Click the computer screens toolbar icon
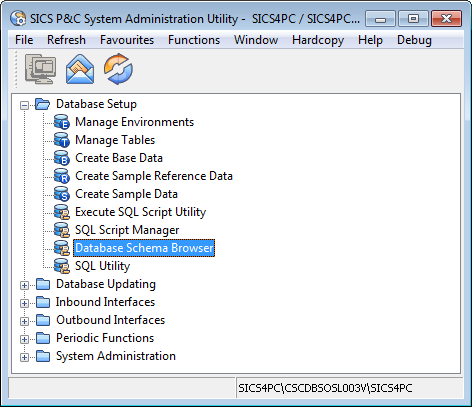The image size is (472, 407). tap(41, 69)
